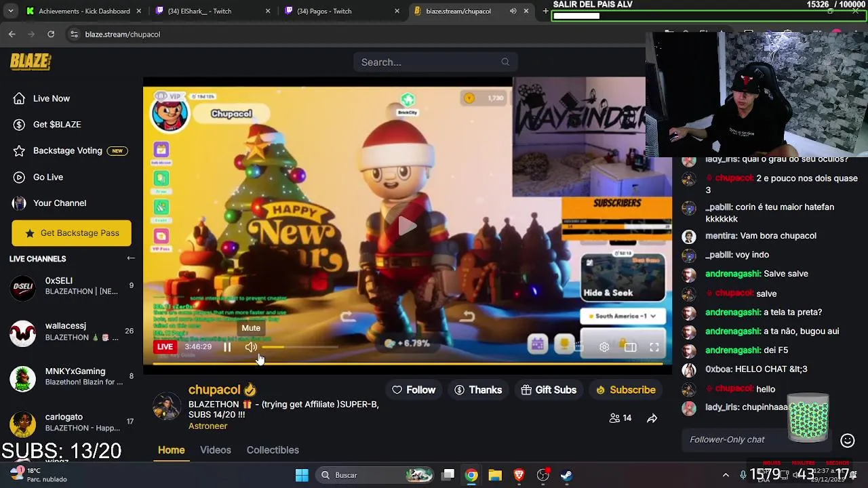Jump to live with the LIVE badge
868x488 pixels.
165,346
